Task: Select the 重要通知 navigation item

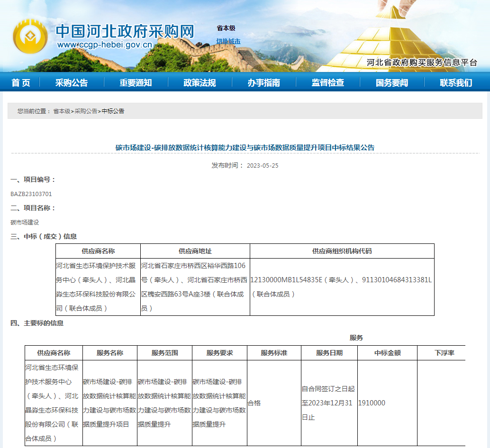Action: click(x=136, y=82)
